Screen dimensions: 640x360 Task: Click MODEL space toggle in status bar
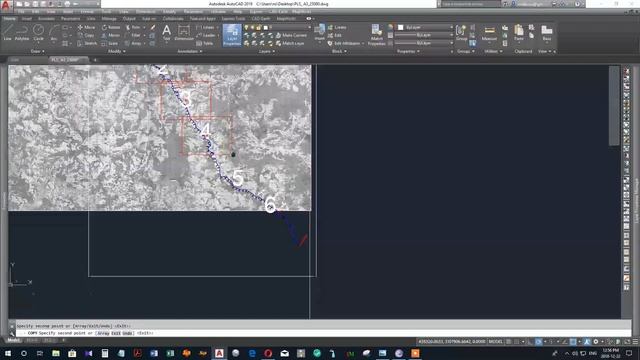pyautogui.click(x=495, y=342)
